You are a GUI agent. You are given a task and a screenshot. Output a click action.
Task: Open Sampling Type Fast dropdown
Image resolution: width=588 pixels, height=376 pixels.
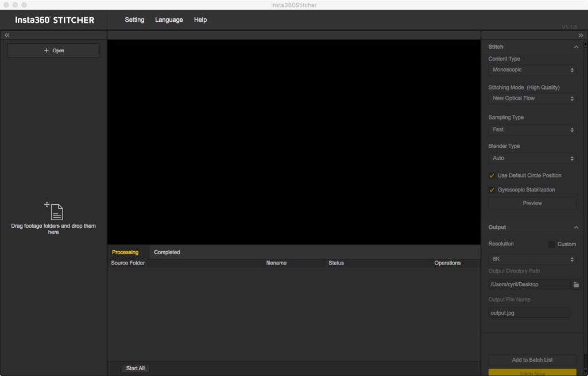(x=532, y=129)
